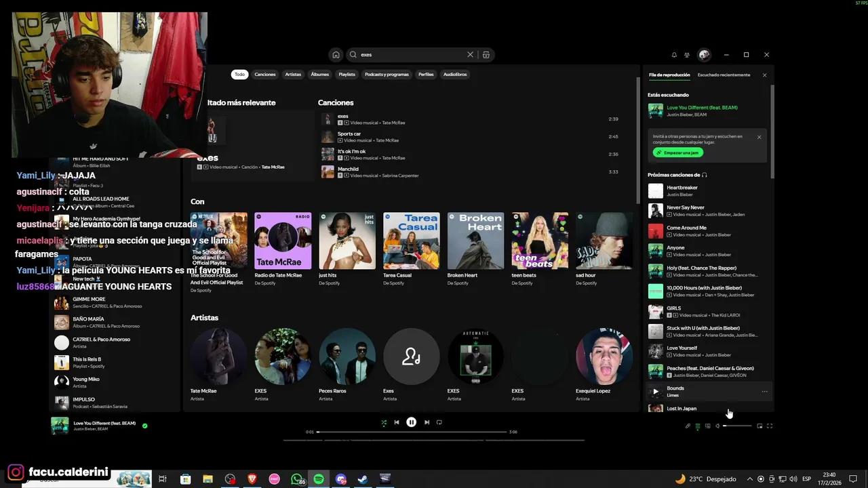Select the Canciones filter chip
The height and width of the screenshot is (488, 868).
tap(265, 75)
